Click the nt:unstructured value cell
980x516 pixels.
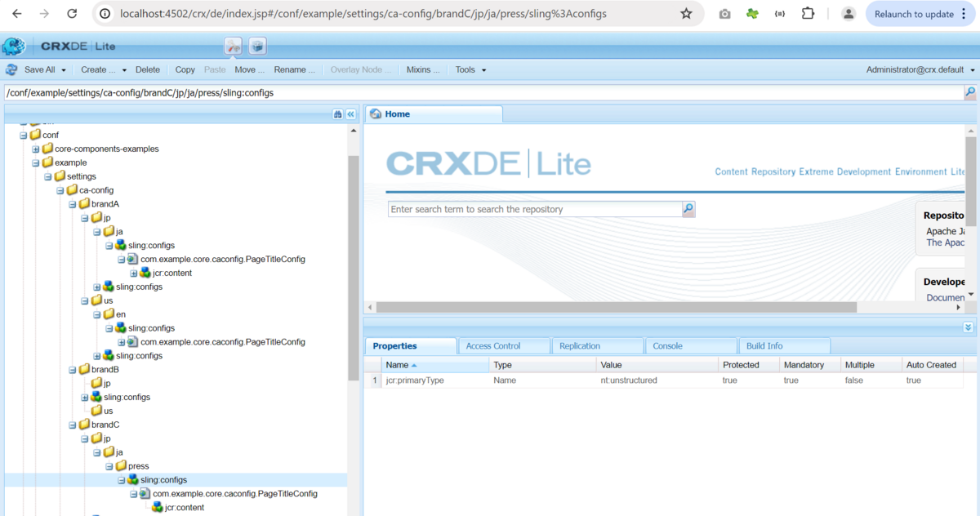657,380
